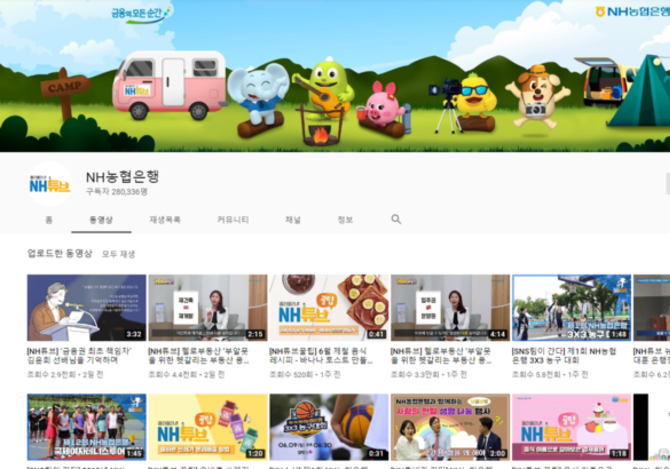
Task: Click the CAMP signpost in the banner
Action: 65,93
